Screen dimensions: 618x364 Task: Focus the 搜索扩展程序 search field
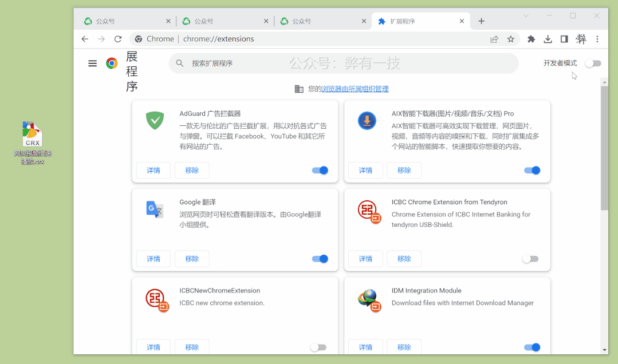coord(344,63)
